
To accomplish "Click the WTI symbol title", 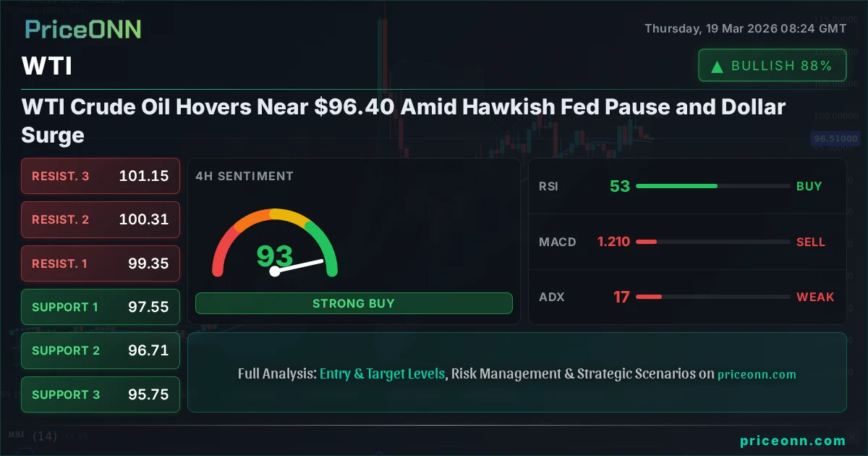I will (47, 67).
